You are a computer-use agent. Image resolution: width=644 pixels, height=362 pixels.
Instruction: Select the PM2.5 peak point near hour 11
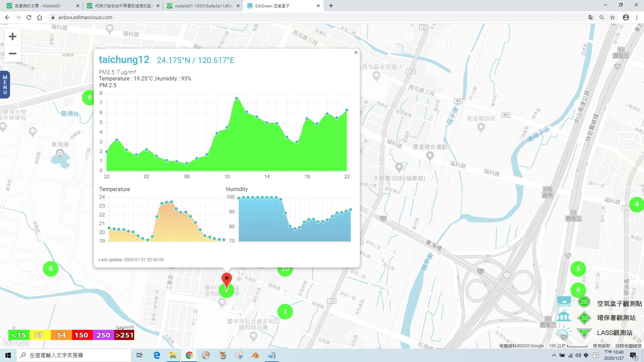tap(236, 99)
